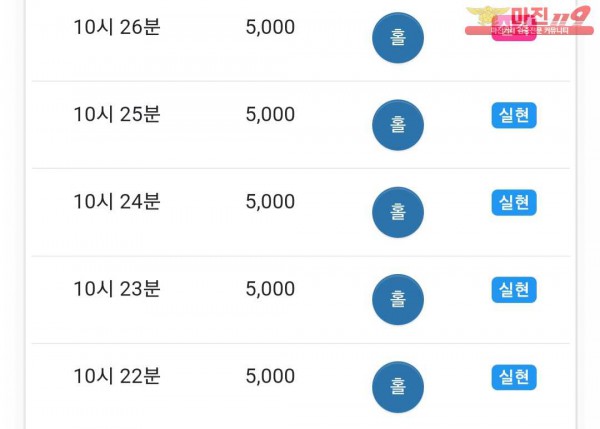Click the 홀 circle in 10시 24분 row
The height and width of the screenshot is (429, 600).
click(x=398, y=212)
